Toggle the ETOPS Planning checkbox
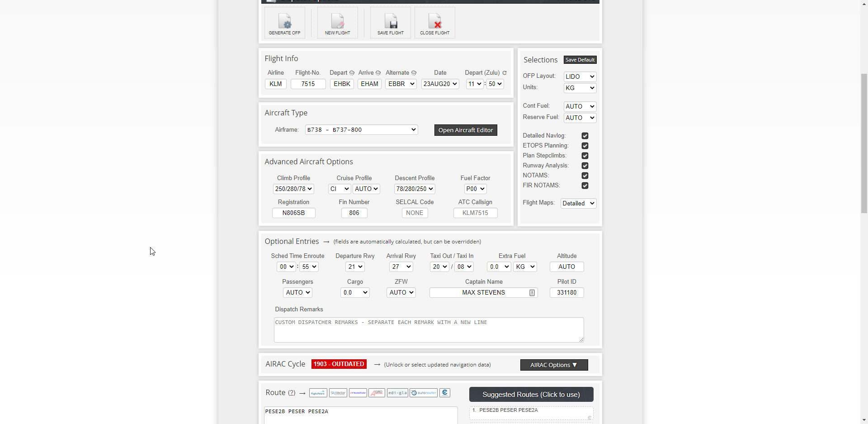868x424 pixels. pyautogui.click(x=585, y=146)
